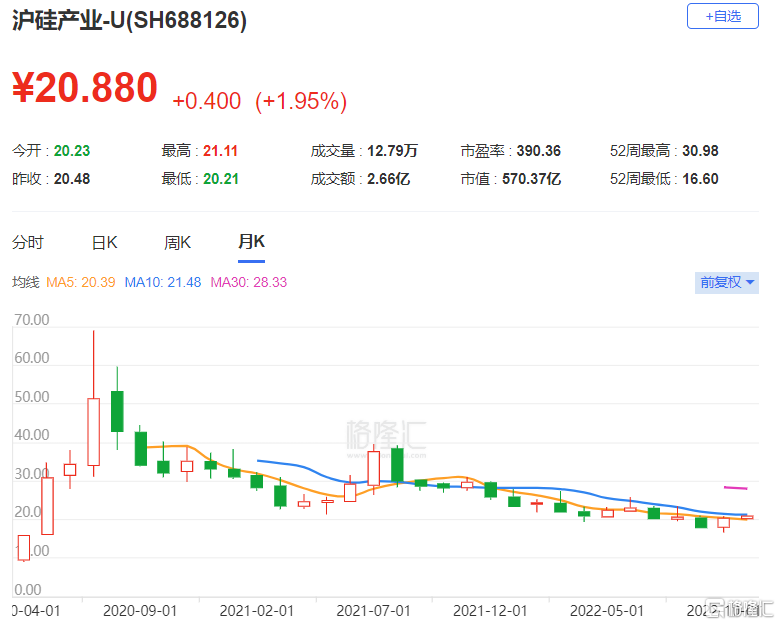This screenshot has height=625, width=780.
Task: Click the 昨收 value 20.48
Action: pyautogui.click(x=72, y=179)
